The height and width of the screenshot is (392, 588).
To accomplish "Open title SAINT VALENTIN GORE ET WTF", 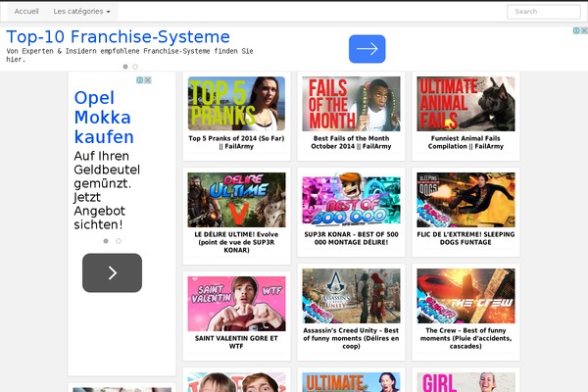I will click(236, 342).
